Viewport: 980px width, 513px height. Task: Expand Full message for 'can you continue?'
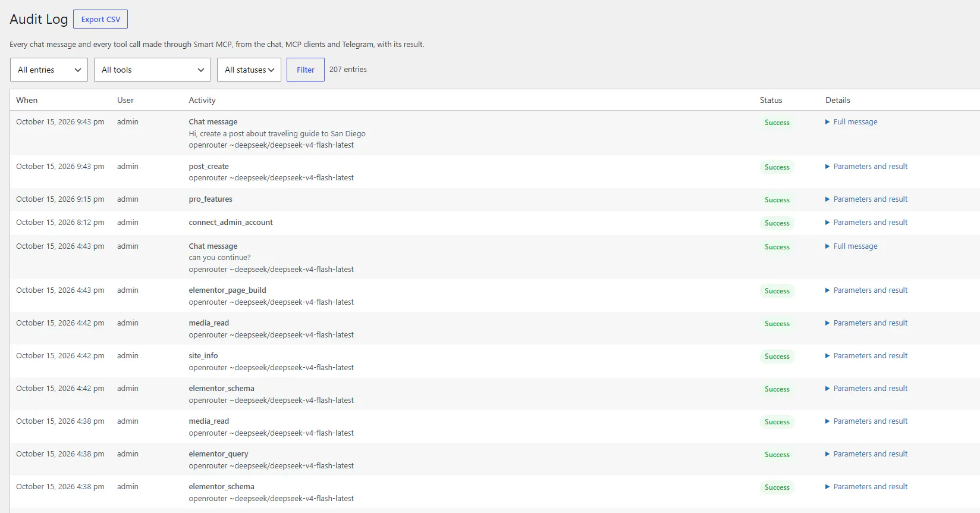pyautogui.click(x=851, y=246)
